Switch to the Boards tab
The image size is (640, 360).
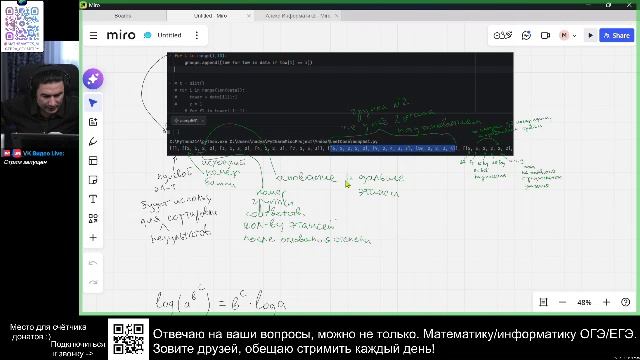[x=123, y=16]
